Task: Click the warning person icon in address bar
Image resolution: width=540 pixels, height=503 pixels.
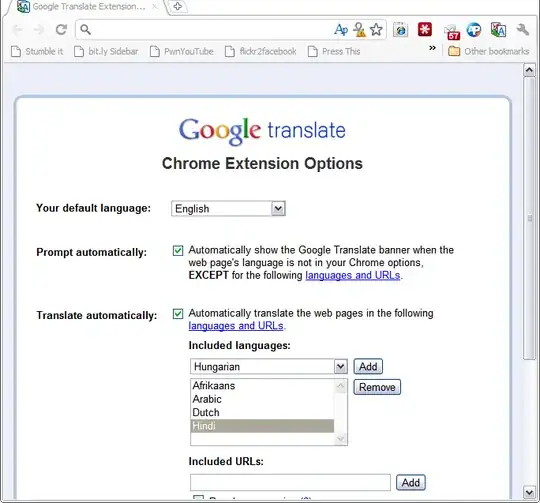Action: pyautogui.click(x=360, y=30)
